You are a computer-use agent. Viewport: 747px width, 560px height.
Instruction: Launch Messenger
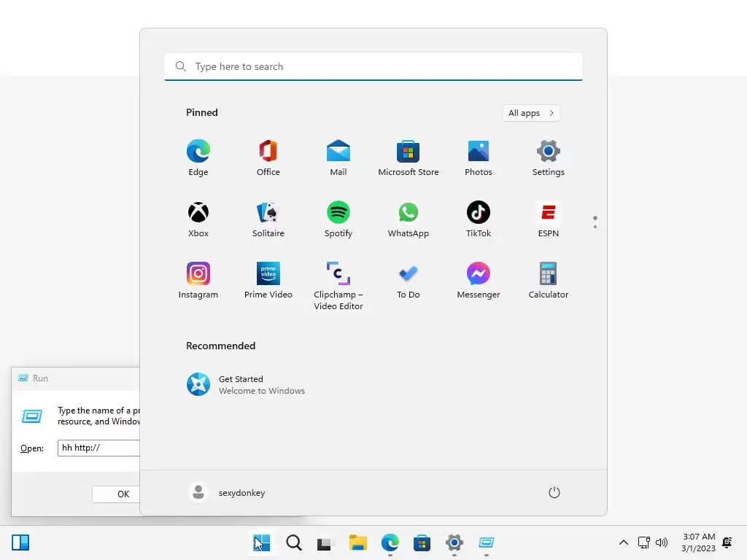pyautogui.click(x=479, y=281)
